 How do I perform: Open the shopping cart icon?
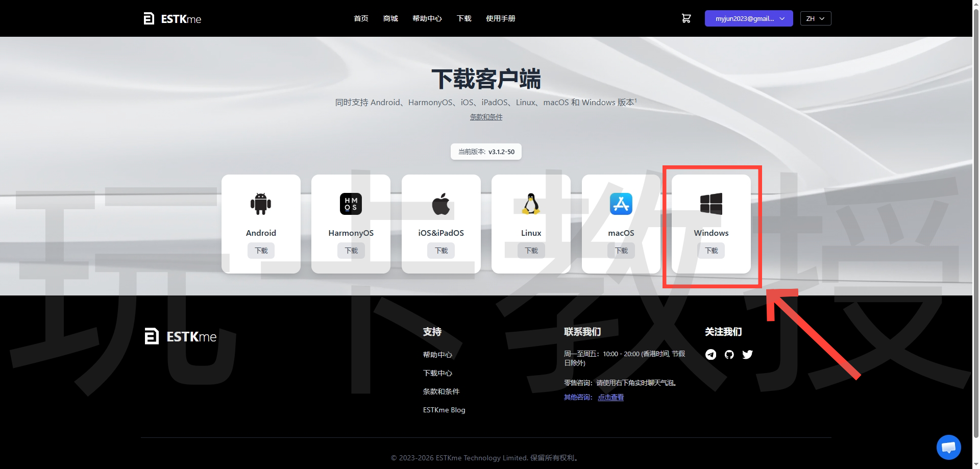(686, 18)
